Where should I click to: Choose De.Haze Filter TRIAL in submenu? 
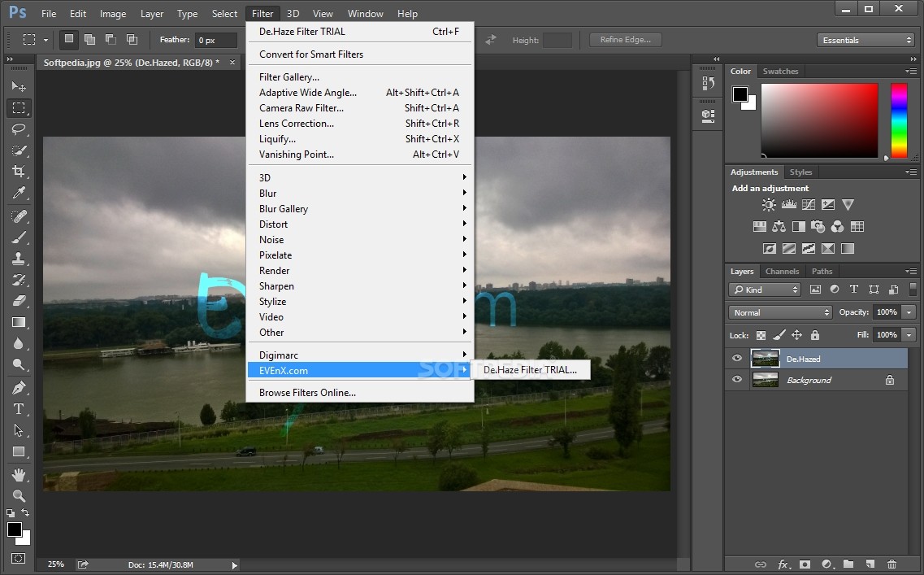pyautogui.click(x=531, y=370)
